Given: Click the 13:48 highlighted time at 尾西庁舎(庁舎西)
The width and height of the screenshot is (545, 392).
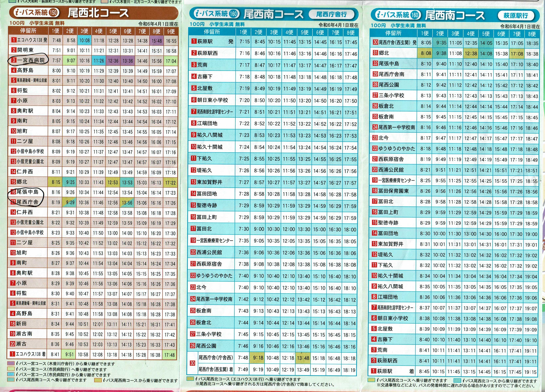Looking at the screenshot, I should 303,358.
